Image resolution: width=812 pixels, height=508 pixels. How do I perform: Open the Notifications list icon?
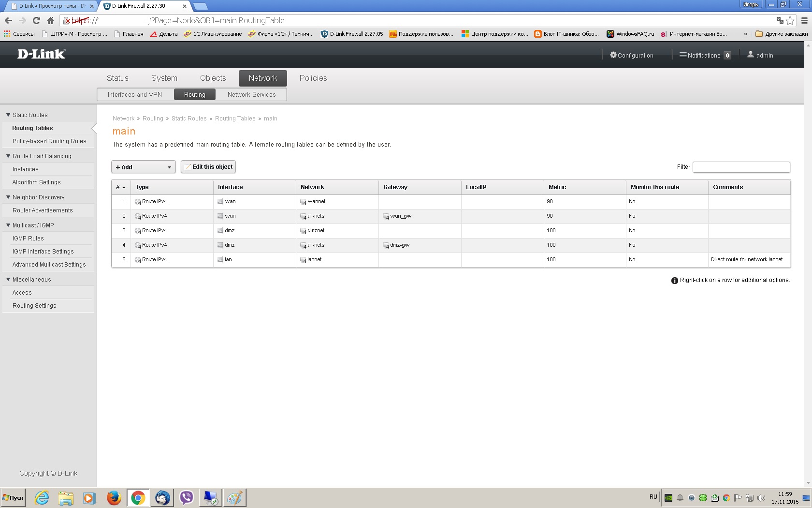click(682, 55)
